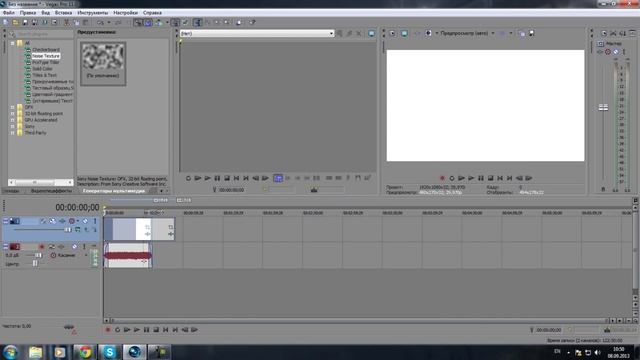Open the Инструменты menu
This screenshot has width=640, height=360.
[x=93, y=13]
